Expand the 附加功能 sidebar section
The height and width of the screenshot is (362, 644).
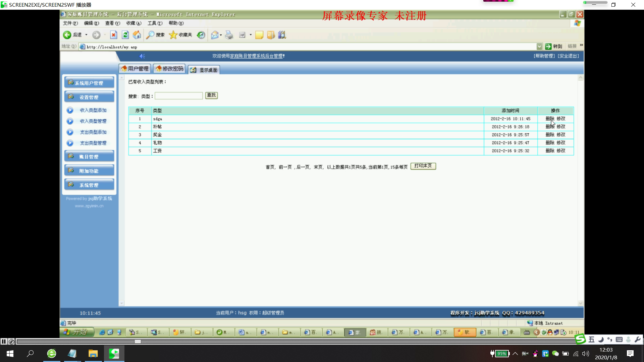click(x=89, y=170)
